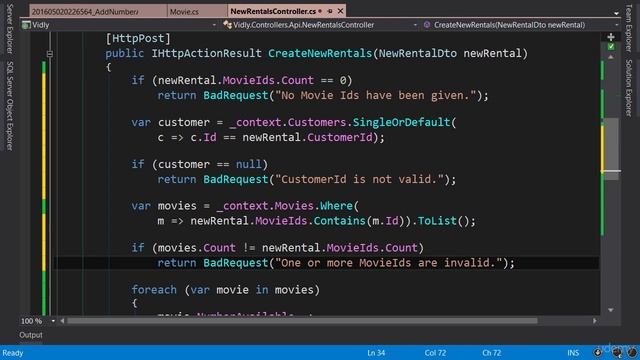This screenshot has height=360, width=640.
Task: Click the "if (customer == null)" line
Action: click(200, 164)
